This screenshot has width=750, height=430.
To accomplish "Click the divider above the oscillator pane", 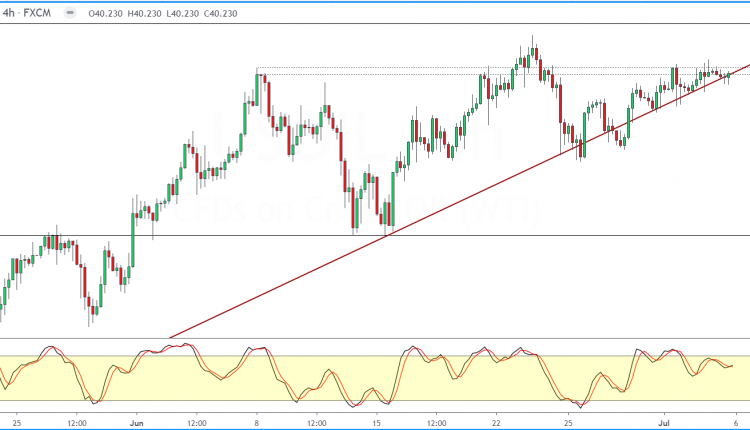I will 375,339.
